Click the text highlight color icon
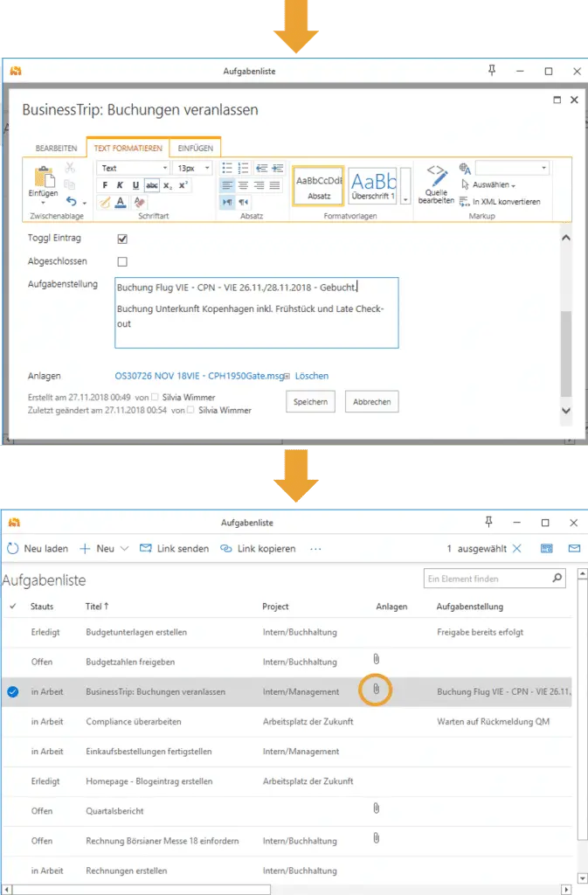Screen dimensions: 588x895 (x=105, y=202)
